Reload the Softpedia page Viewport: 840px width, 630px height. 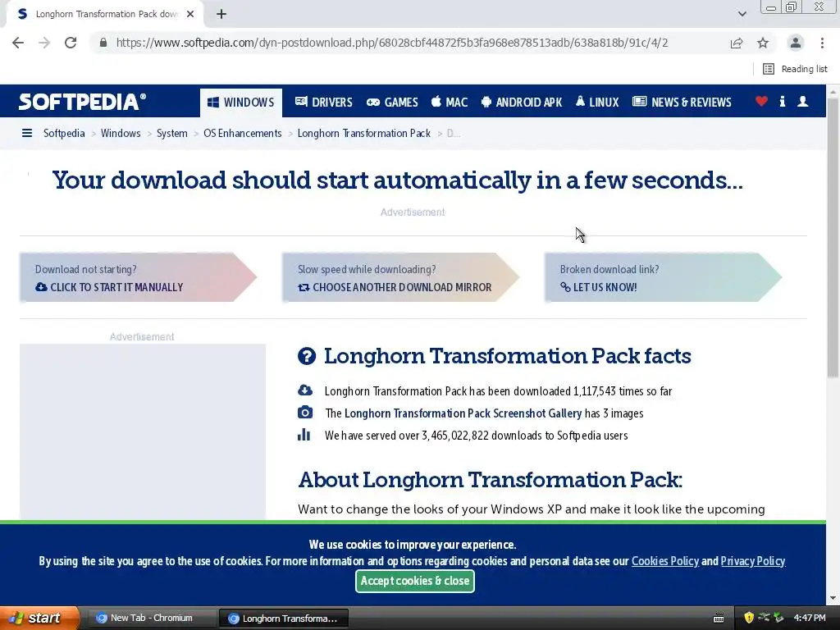point(71,43)
